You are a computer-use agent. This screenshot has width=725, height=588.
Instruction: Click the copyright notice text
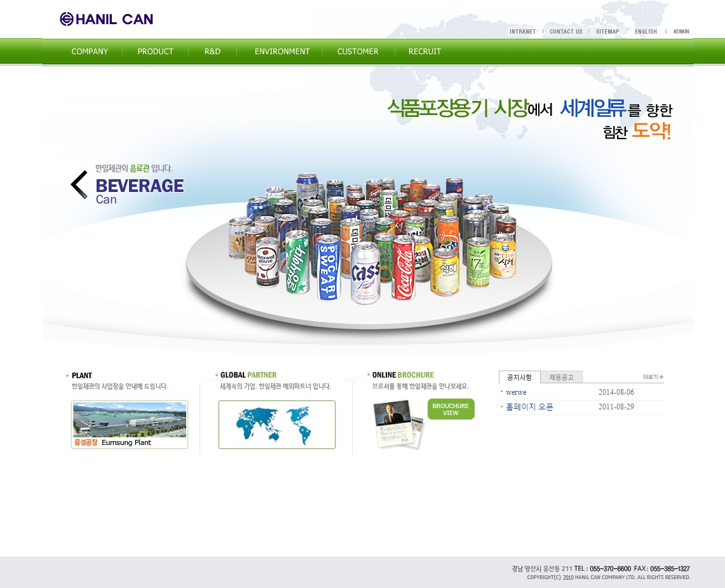coord(609,577)
